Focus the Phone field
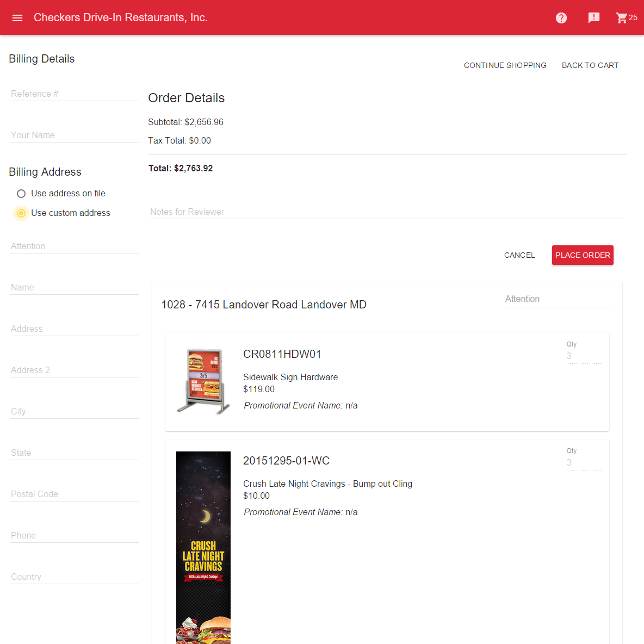The width and height of the screenshot is (644, 644). 75,536
